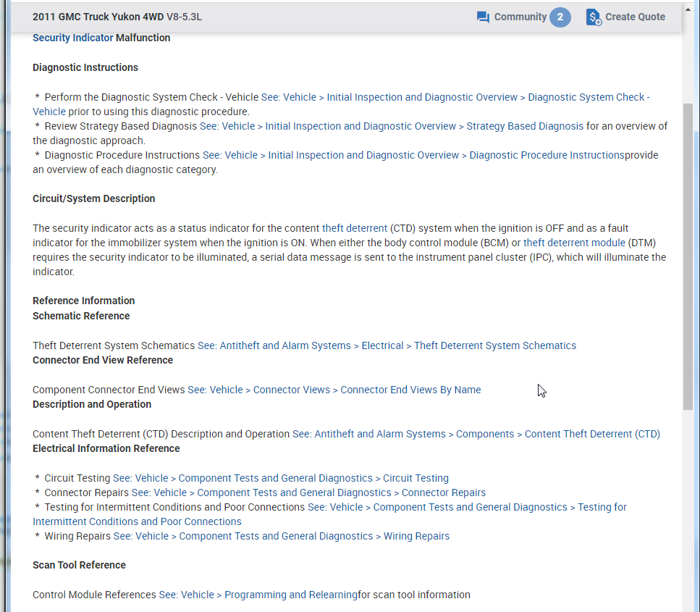Open the Connector Repairs link
700x612 pixels.
(443, 492)
